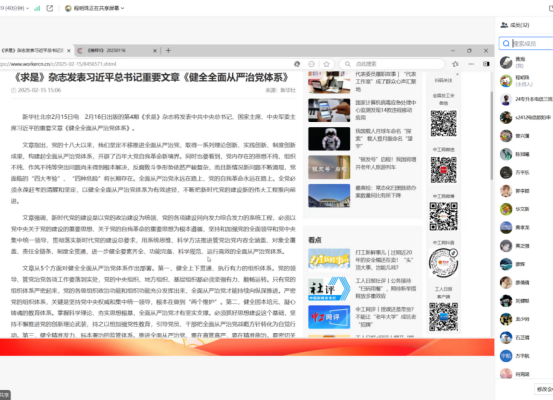Open the 工人日报社评 article link
This screenshot has height=400, width=553.
tap(386, 288)
